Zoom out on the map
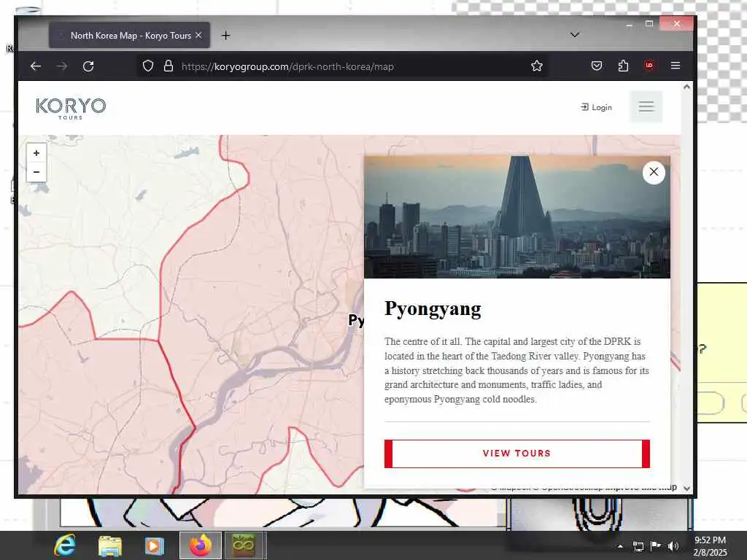 tap(36, 172)
